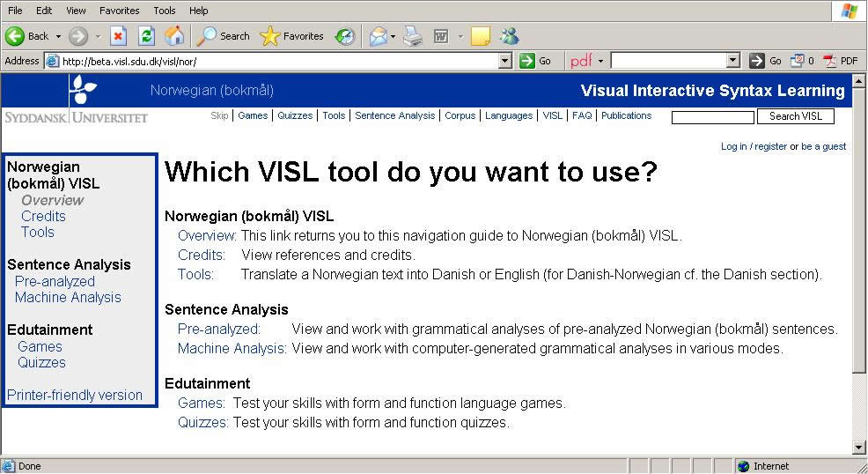Image resolution: width=868 pixels, height=474 pixels.
Task: Click the browser Back button
Action: (27, 36)
